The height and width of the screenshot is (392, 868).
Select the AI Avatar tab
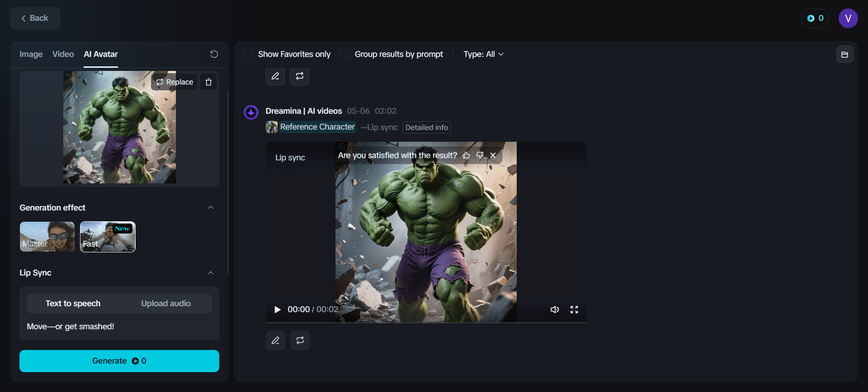click(101, 54)
